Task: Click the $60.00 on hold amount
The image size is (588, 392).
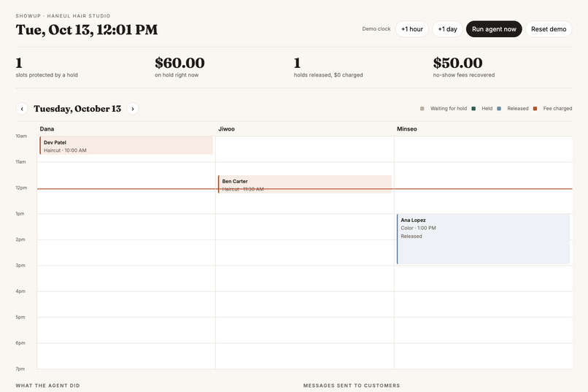Action: (179, 63)
